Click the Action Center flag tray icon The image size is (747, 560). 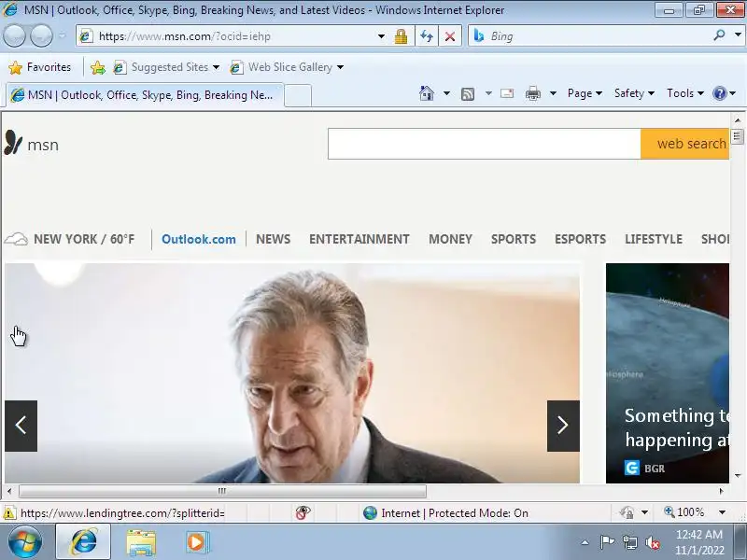pyautogui.click(x=607, y=542)
